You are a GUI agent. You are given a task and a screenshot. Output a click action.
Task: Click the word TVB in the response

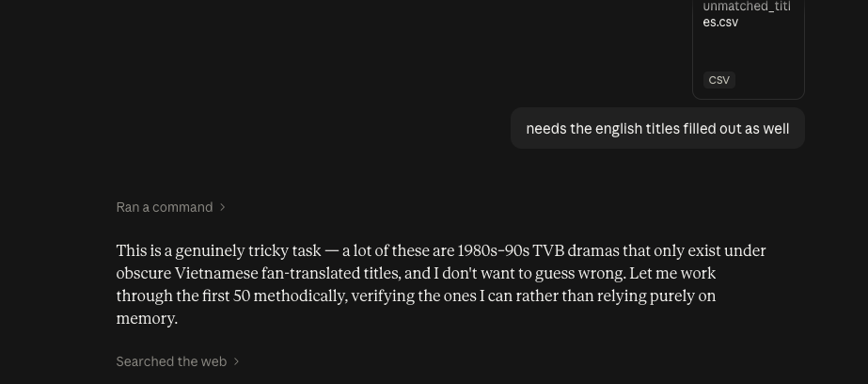click(x=548, y=251)
